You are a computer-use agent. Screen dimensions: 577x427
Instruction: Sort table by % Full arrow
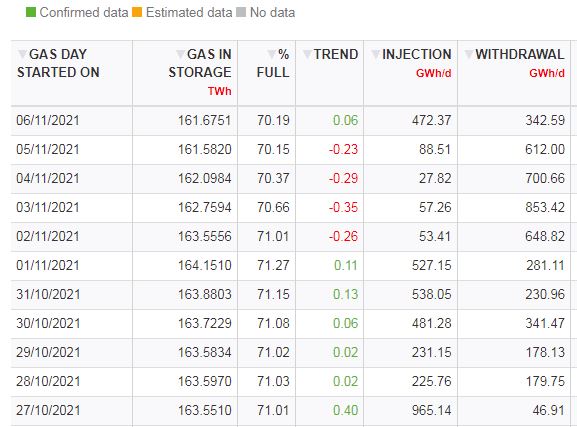pos(272,54)
